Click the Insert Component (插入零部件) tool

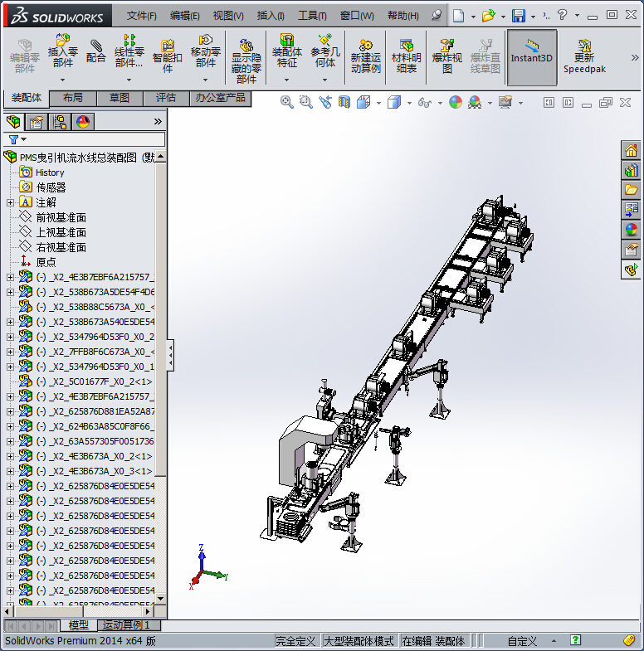[63, 51]
